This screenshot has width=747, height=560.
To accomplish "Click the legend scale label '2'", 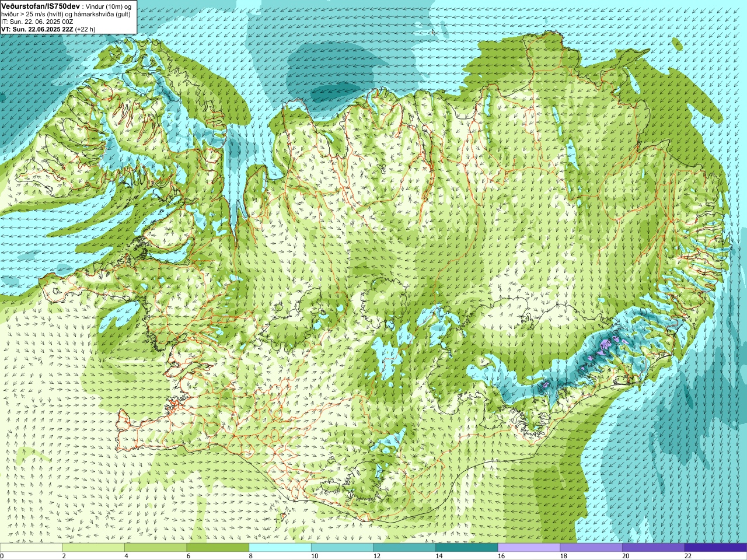I will pos(64,556).
